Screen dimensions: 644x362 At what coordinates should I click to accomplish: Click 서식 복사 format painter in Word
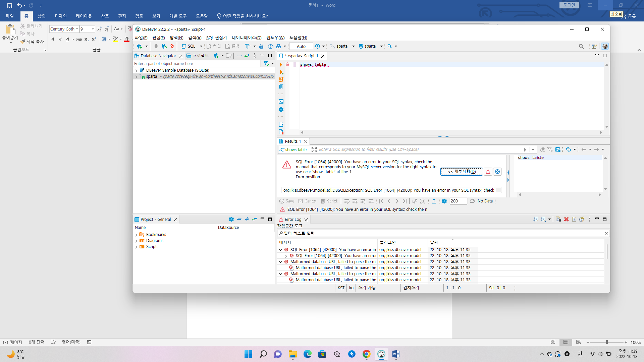pos(32,42)
